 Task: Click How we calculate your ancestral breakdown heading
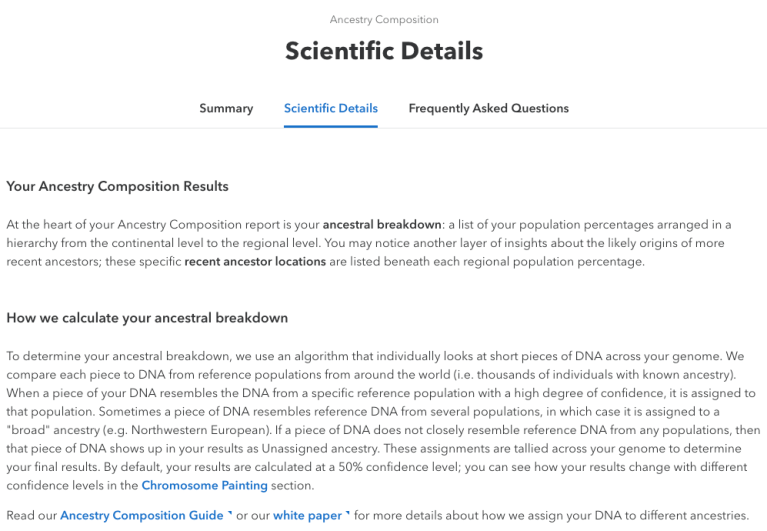[x=147, y=318]
